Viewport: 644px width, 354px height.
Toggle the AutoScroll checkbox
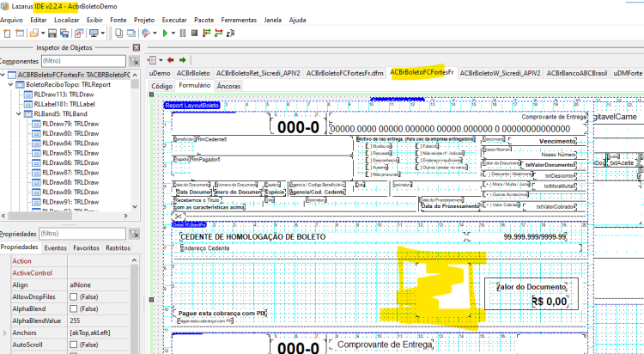point(74,345)
